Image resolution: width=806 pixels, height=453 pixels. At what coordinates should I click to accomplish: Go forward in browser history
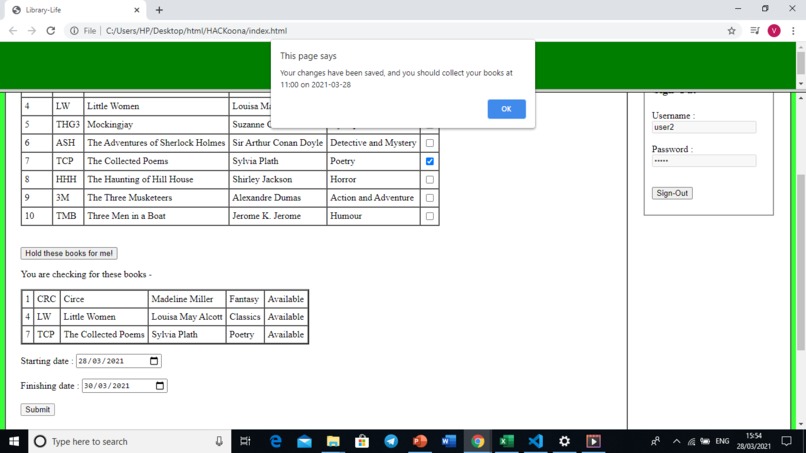coord(32,31)
